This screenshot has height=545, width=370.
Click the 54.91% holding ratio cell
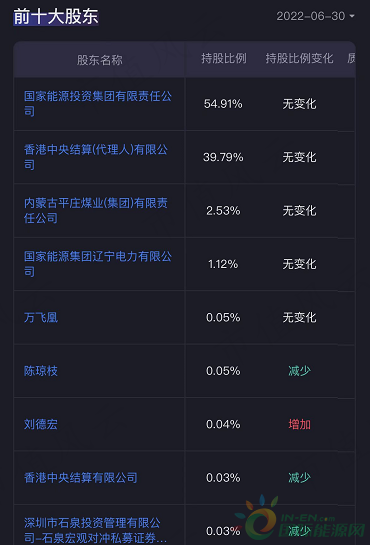point(223,104)
